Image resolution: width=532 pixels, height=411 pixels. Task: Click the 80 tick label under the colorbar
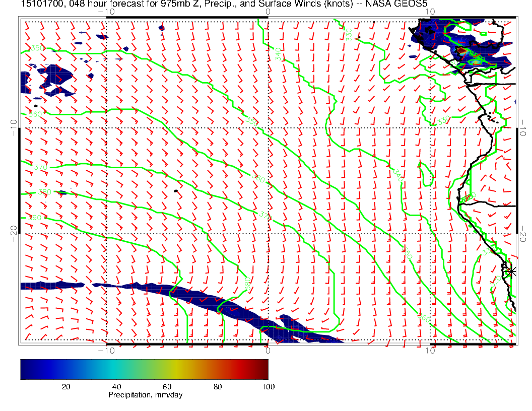pos(218,387)
